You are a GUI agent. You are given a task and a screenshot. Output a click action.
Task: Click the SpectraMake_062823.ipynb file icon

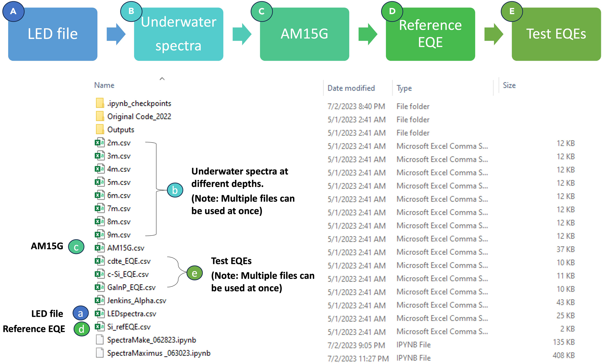100,340
